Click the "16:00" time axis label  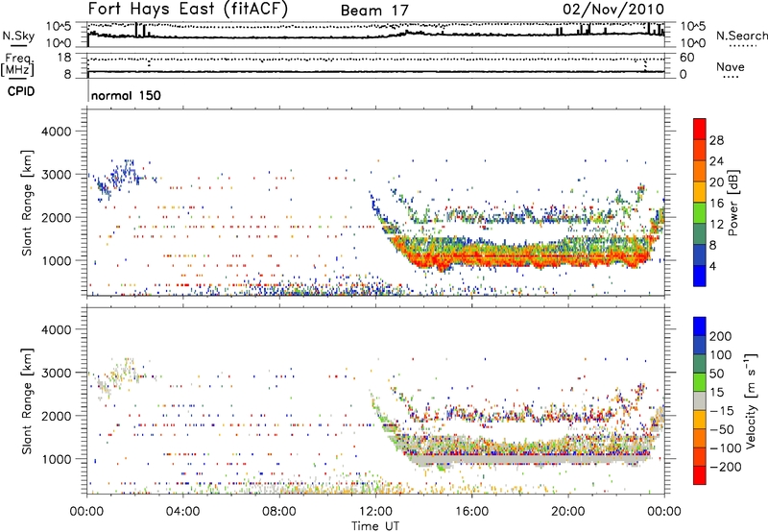pos(471,512)
